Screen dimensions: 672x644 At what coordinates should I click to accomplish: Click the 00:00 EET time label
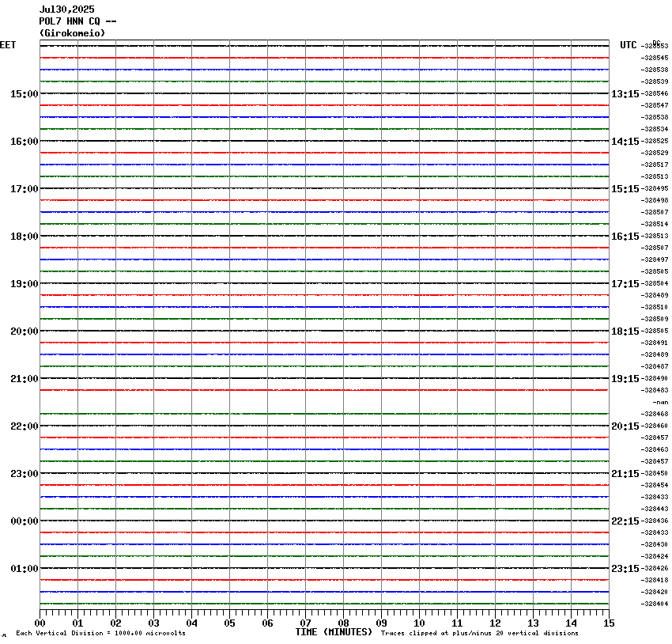click(x=25, y=521)
